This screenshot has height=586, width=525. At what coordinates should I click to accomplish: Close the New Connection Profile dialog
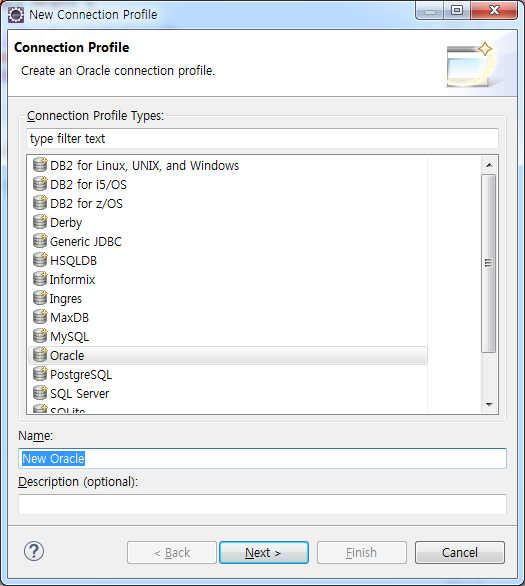[494, 10]
